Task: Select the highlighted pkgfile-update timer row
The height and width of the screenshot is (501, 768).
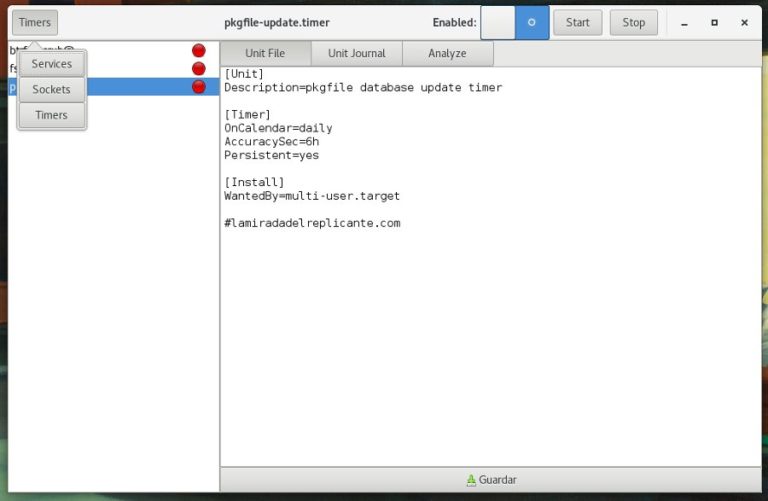Action: 114,87
